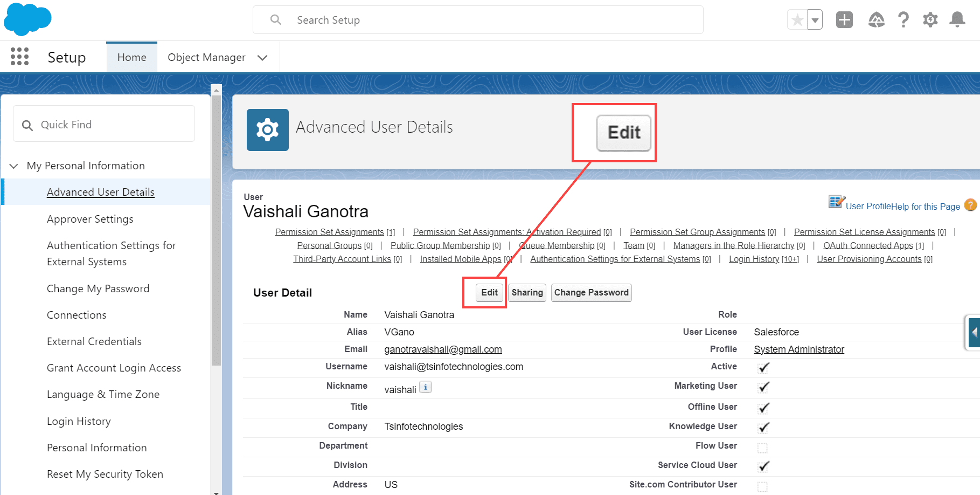
Task: Open Permission Set Assignments link
Action: point(329,232)
